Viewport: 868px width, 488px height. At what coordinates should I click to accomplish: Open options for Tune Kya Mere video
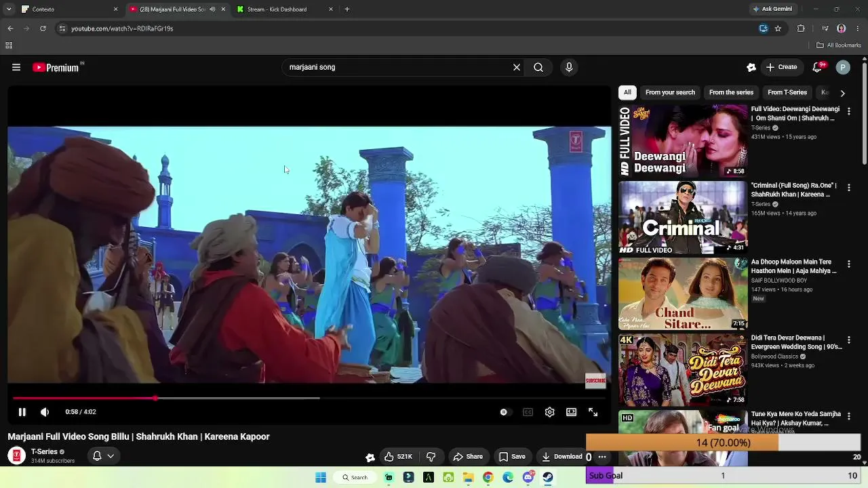coord(848,416)
